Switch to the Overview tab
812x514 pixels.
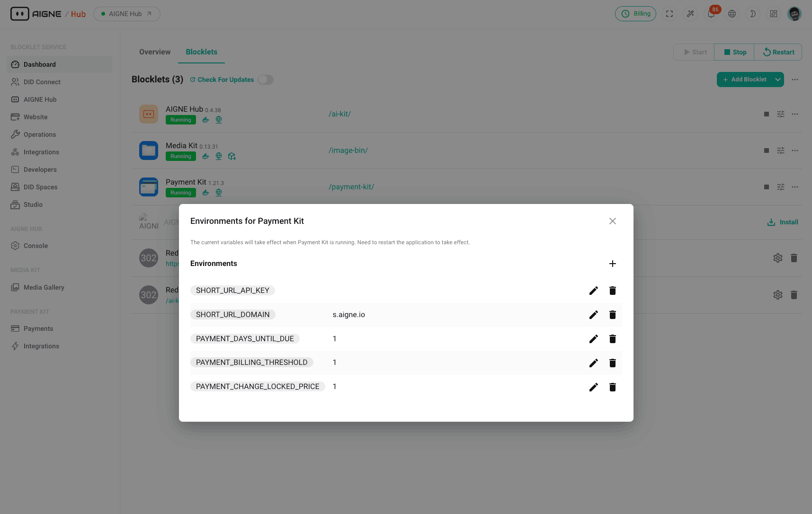coord(154,52)
